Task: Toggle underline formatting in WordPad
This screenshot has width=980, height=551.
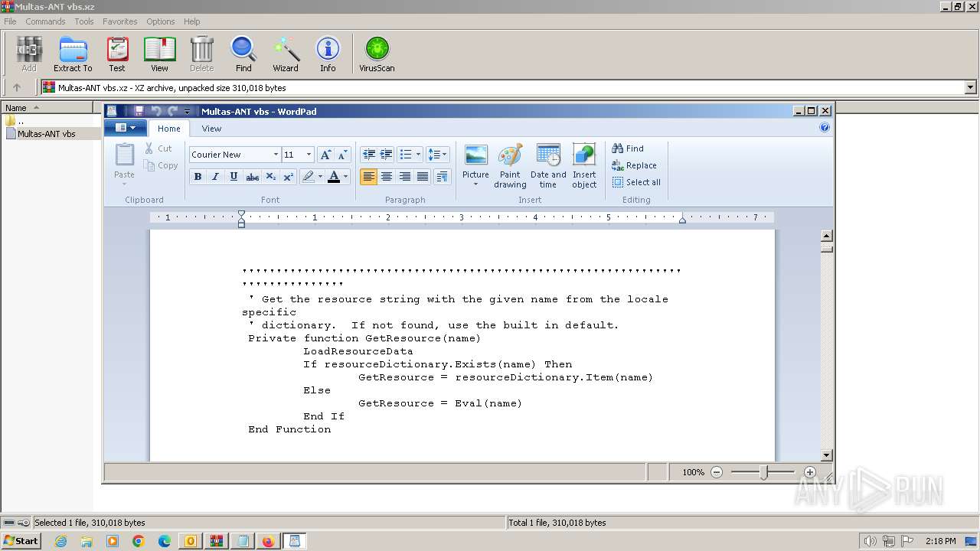Action: pyautogui.click(x=234, y=177)
